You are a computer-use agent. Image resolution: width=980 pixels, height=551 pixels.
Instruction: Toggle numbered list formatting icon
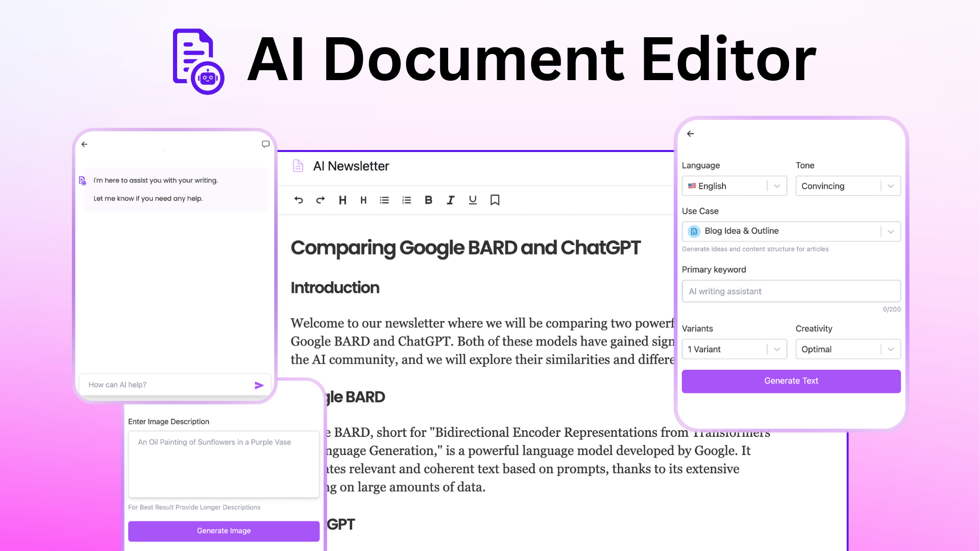406,200
